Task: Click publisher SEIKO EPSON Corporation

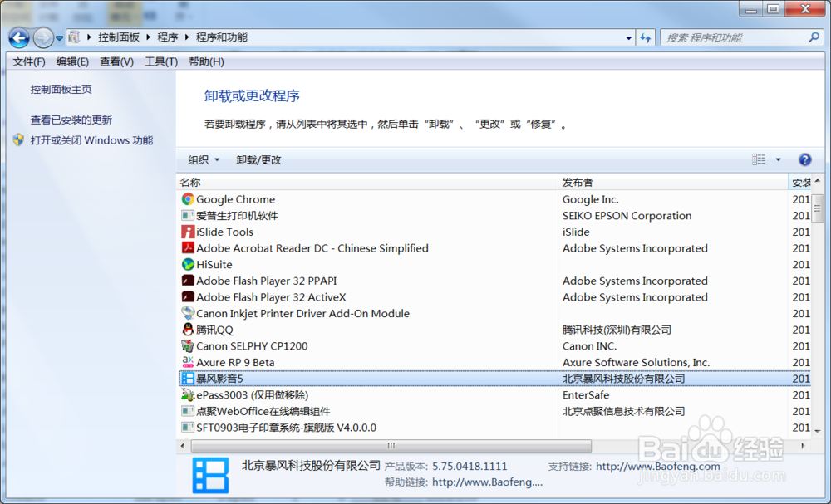Action: point(627,216)
